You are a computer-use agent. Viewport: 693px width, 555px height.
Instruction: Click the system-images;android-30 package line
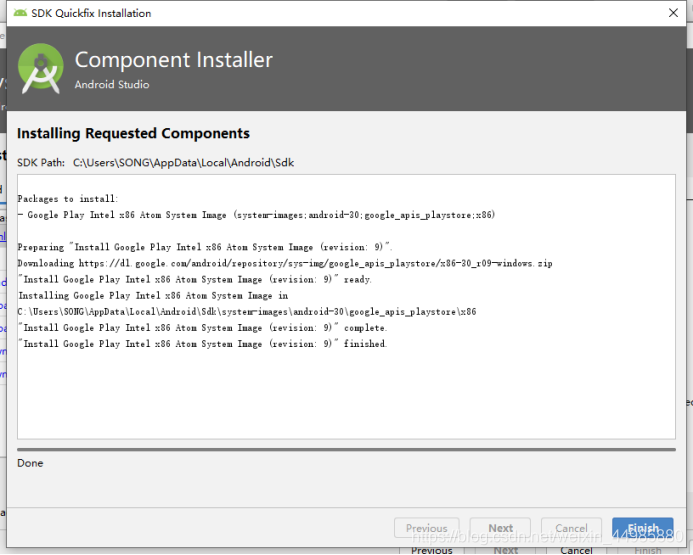coord(256,215)
